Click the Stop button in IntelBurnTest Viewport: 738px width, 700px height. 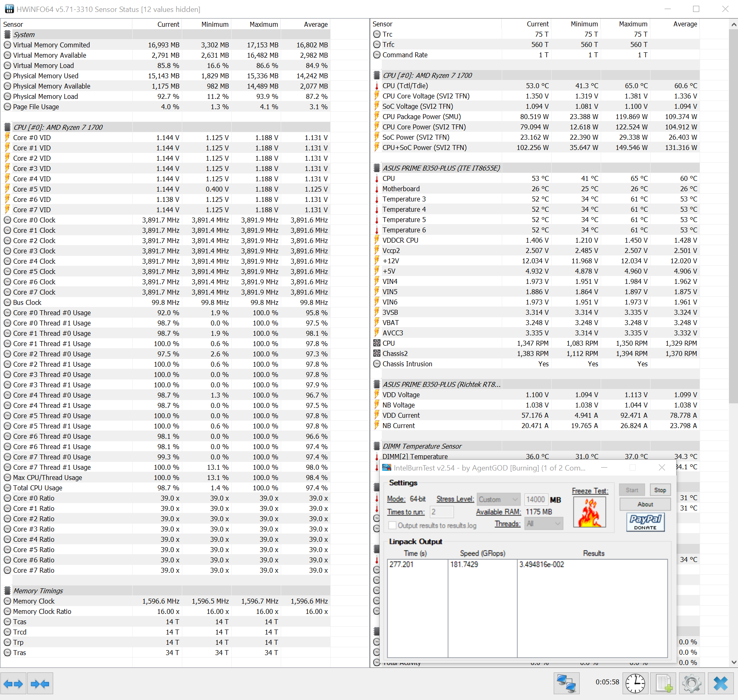[660, 490]
